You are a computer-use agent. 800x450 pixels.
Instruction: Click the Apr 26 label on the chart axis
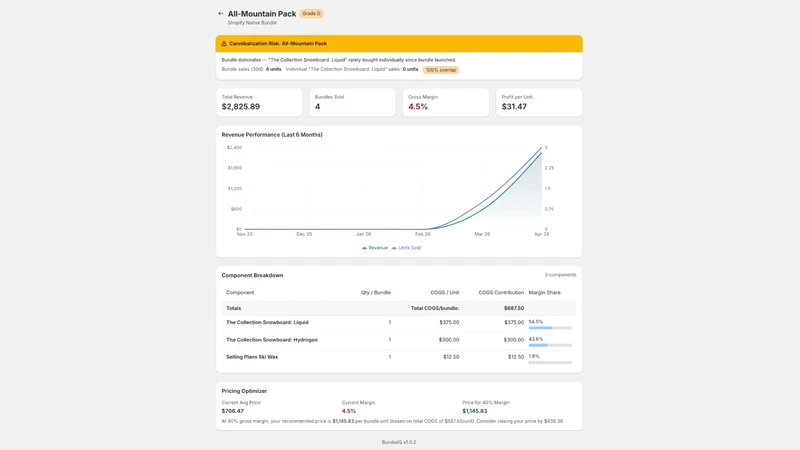click(x=541, y=234)
